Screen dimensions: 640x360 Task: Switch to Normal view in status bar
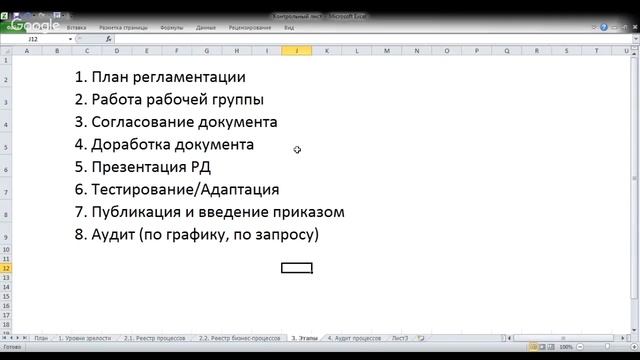[x=533, y=347]
